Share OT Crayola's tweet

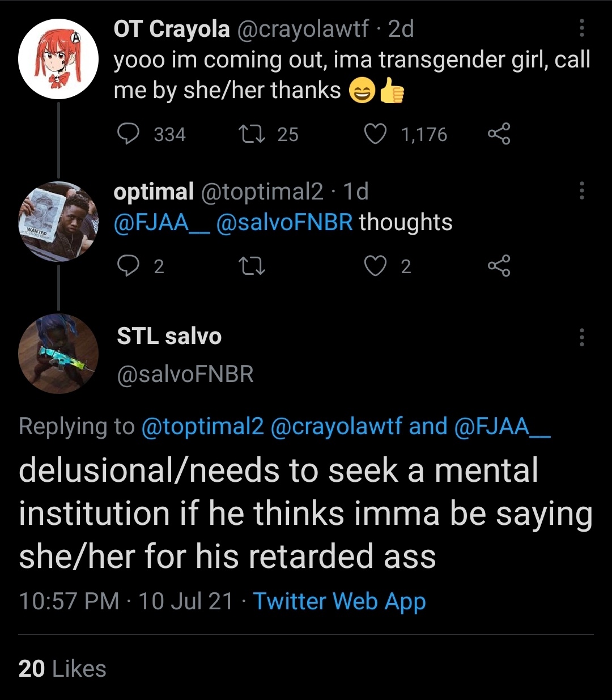click(x=499, y=134)
